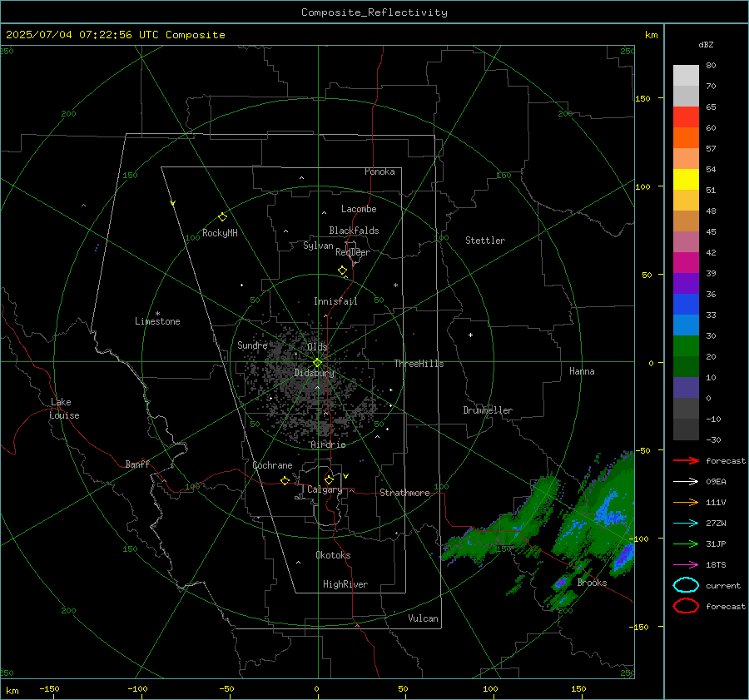Click the HighRiver label

(x=345, y=584)
